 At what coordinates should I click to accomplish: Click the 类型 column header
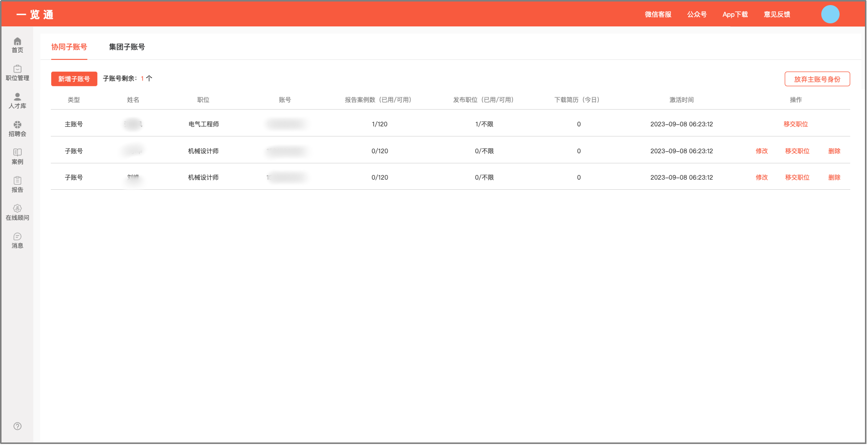74,100
